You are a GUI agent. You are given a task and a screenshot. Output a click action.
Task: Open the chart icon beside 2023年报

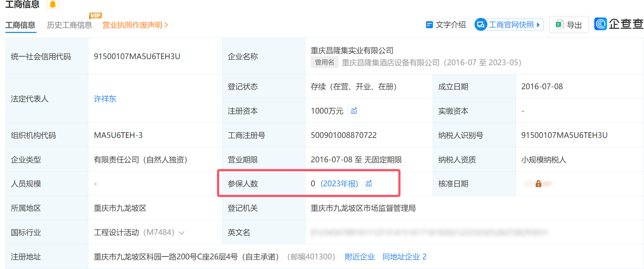point(369,183)
